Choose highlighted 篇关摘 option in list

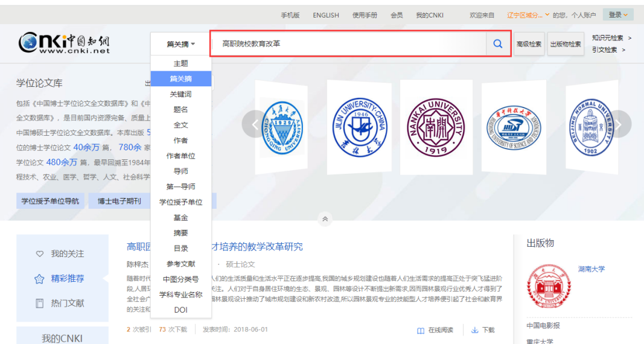point(180,79)
